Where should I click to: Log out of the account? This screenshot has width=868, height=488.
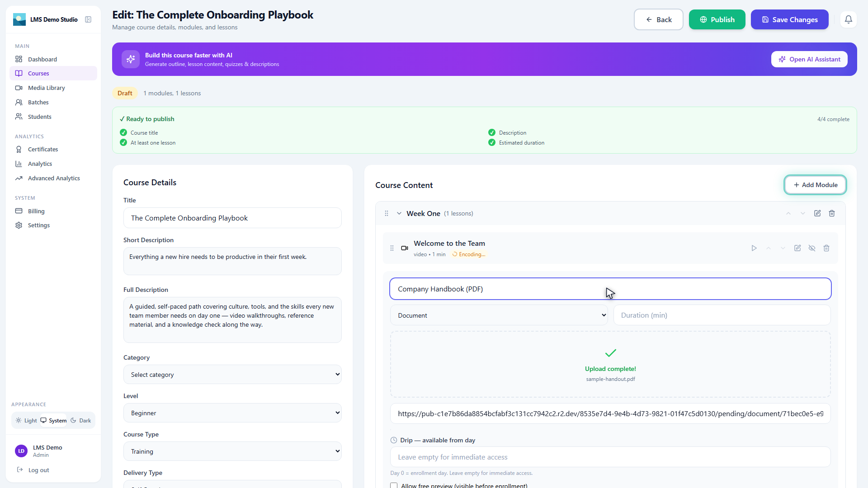[x=33, y=470]
